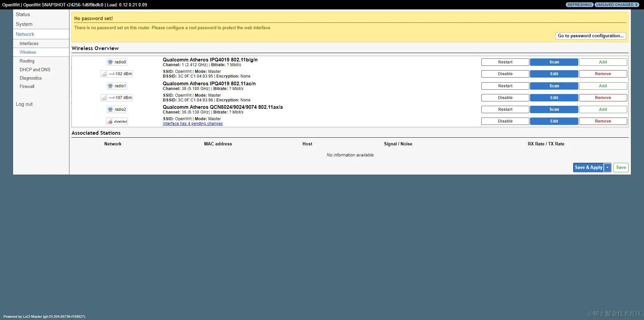This screenshot has height=320, width=644.
Task: Click the radio2 wireless device icon
Action: (110, 109)
